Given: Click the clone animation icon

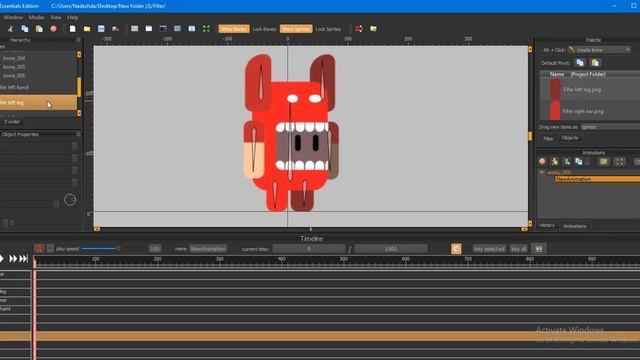Looking at the screenshot, I should click(579, 162).
